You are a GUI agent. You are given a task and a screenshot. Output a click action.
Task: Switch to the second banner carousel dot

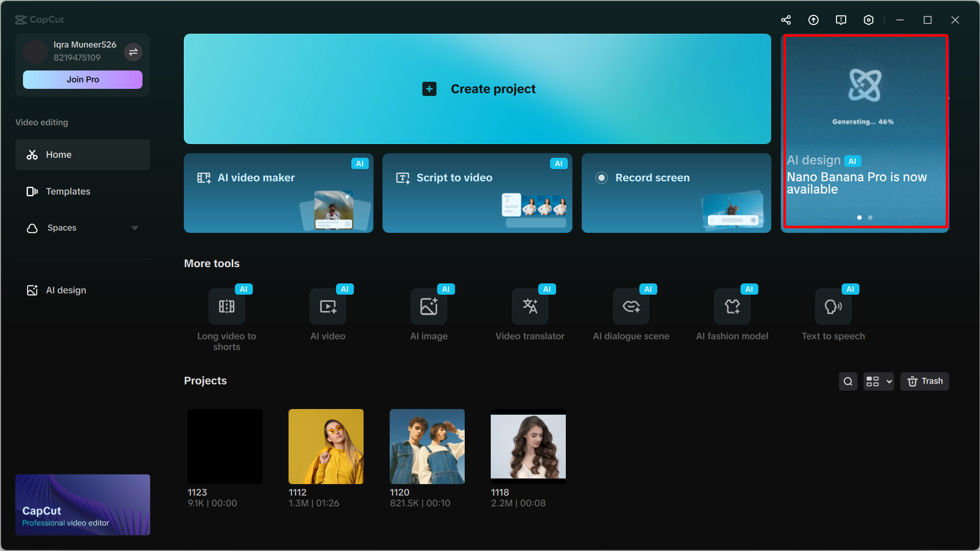870,218
